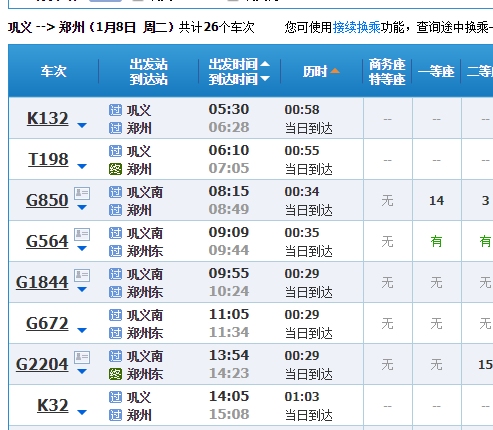Click green 有 first-class seat for G564
493x430 pixels.
436,241
